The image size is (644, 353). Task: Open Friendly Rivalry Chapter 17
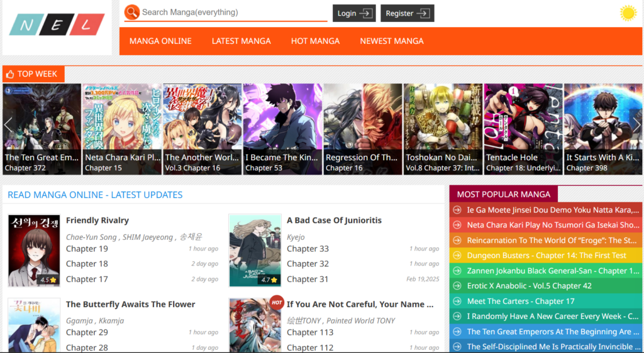[x=87, y=279]
